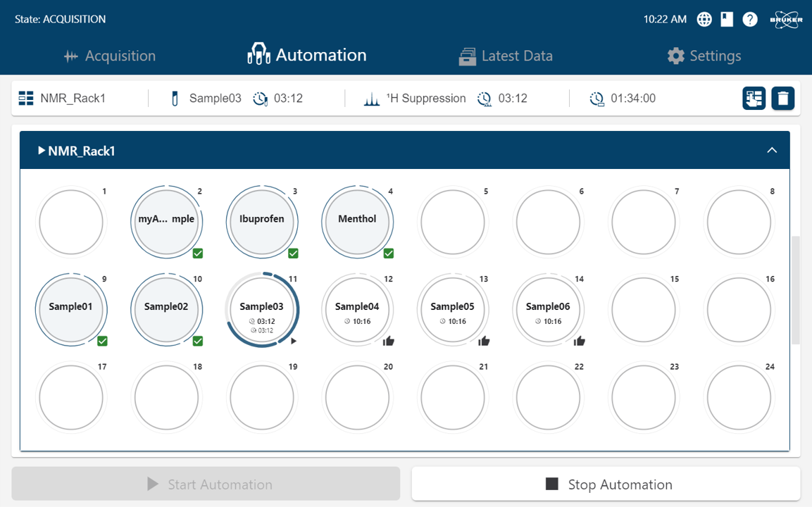Select queued Sample04 in position 12
Screen dimensions: 812x507
click(357, 309)
